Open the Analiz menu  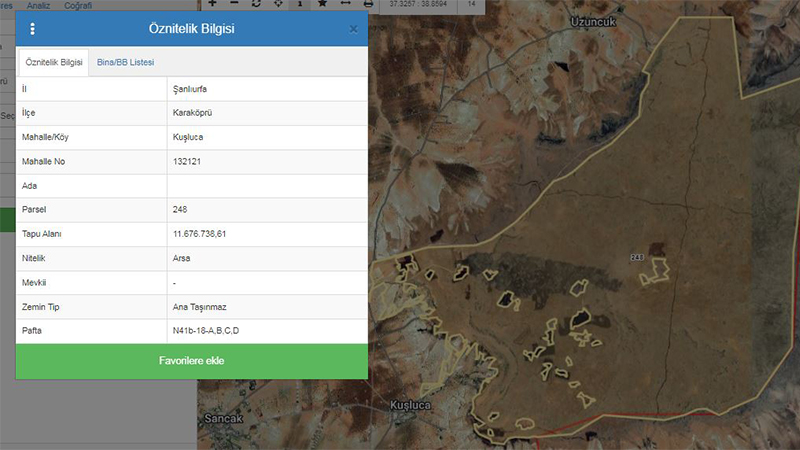click(38, 5)
